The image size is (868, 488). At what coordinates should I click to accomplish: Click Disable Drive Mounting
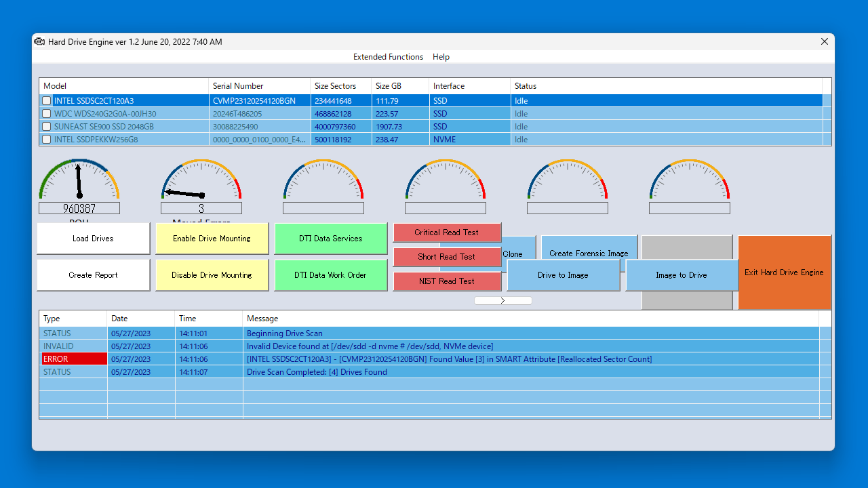point(212,275)
